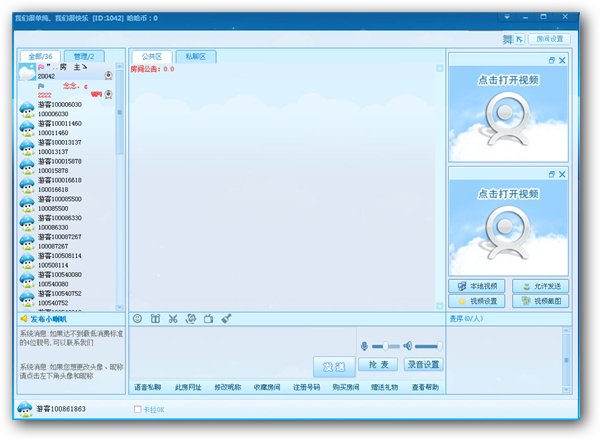Select user 游客100013137 in list

pyautogui.click(x=67, y=147)
